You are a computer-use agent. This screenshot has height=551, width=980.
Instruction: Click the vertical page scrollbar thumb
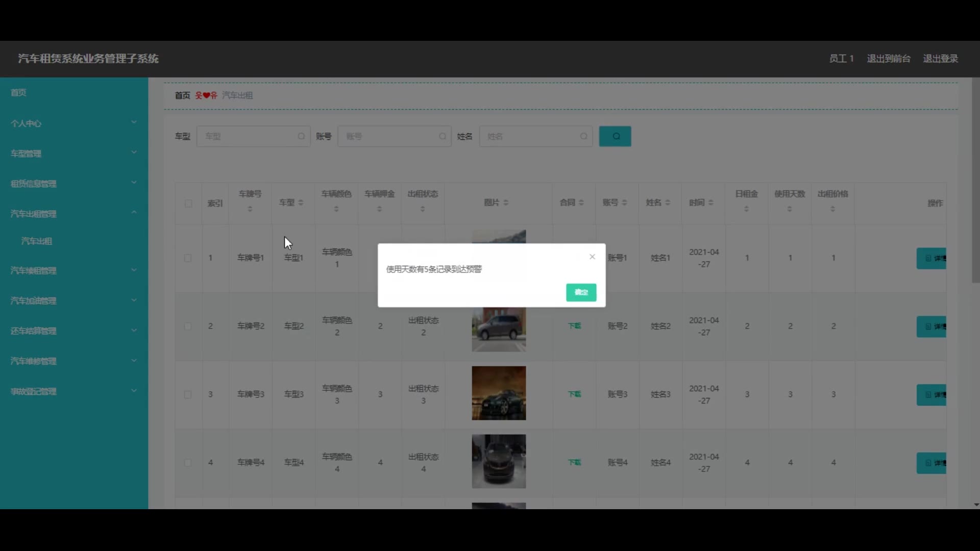tap(975, 179)
